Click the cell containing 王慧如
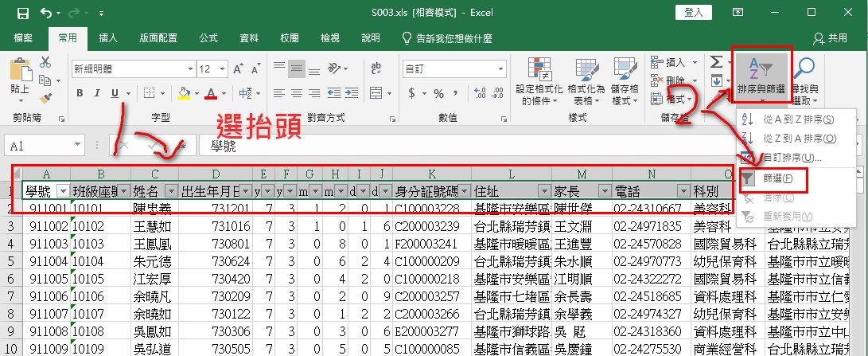Screen dimensions: 868x356 coord(155,227)
